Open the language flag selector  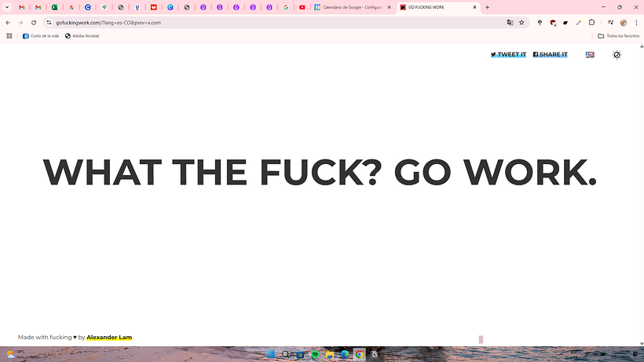coord(590,55)
